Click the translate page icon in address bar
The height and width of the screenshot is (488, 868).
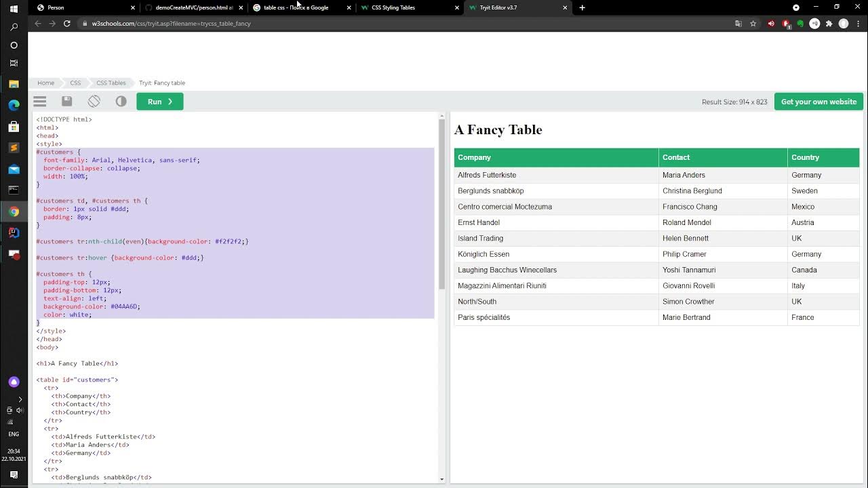[x=738, y=24]
